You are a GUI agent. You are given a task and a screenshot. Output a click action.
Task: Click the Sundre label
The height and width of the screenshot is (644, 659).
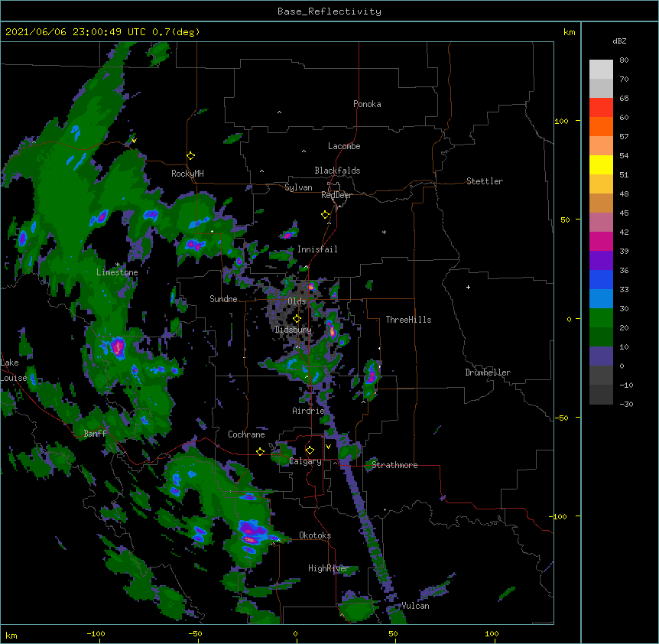point(223,299)
